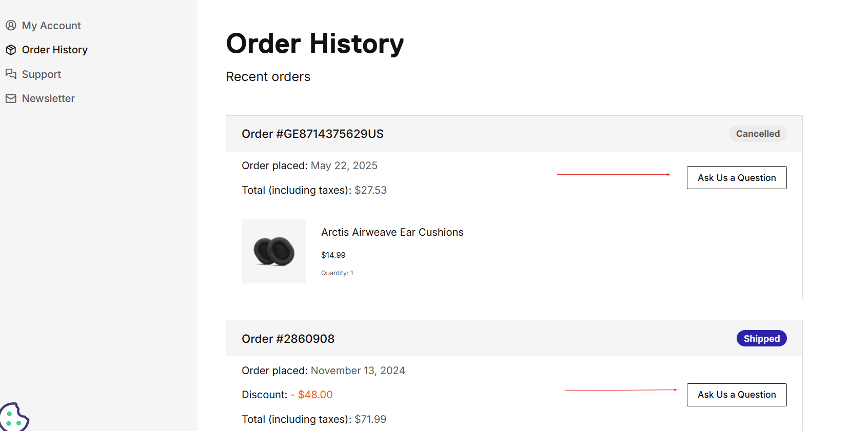Select Order #2860908 header text

288,339
